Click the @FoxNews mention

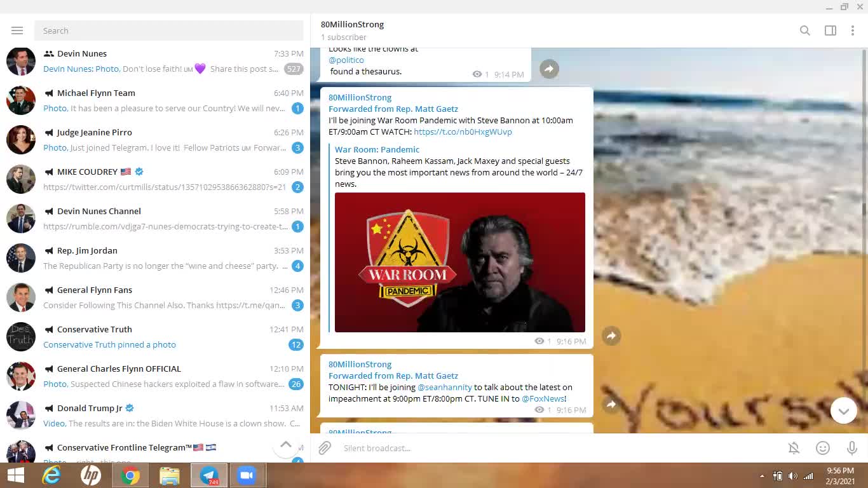[x=543, y=398]
